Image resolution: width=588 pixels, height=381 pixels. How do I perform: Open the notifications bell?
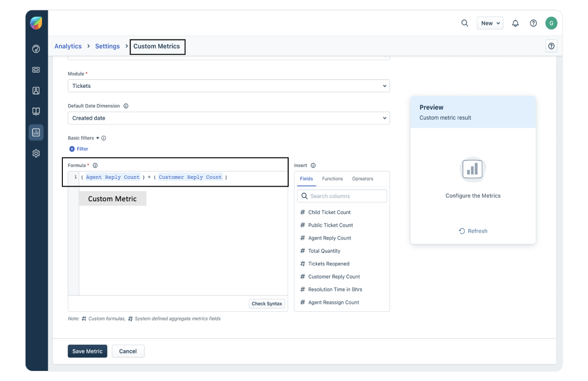(x=515, y=23)
